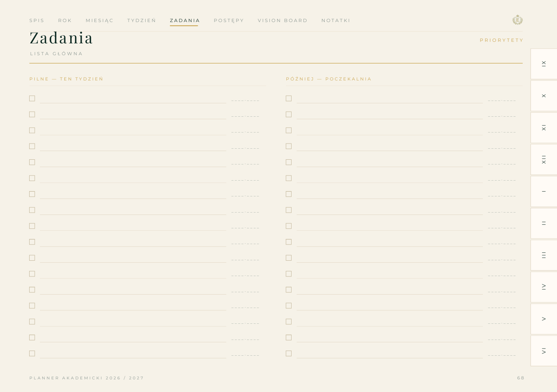The height and width of the screenshot is (392, 557).
Task: Click the crest logo icon in the header
Action: coord(518,20)
